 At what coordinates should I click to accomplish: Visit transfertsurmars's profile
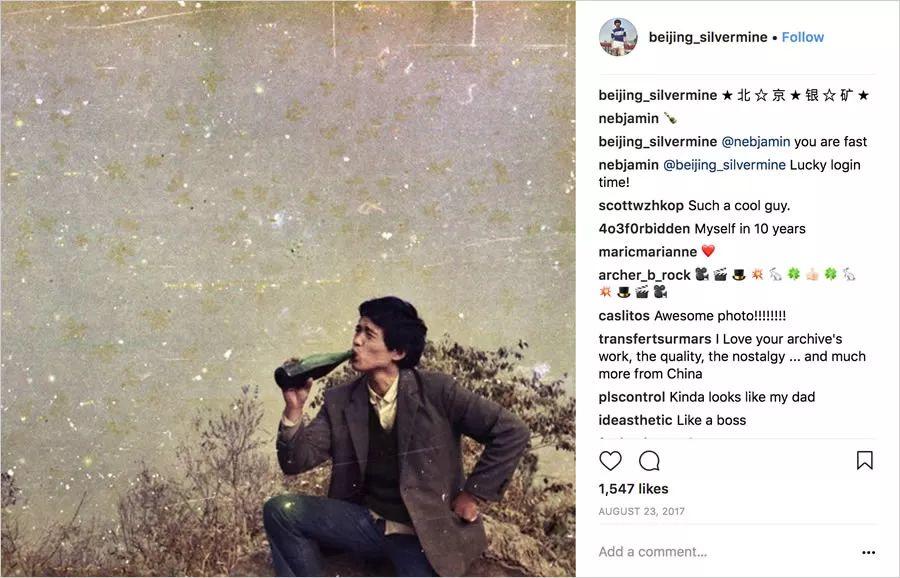click(x=655, y=339)
